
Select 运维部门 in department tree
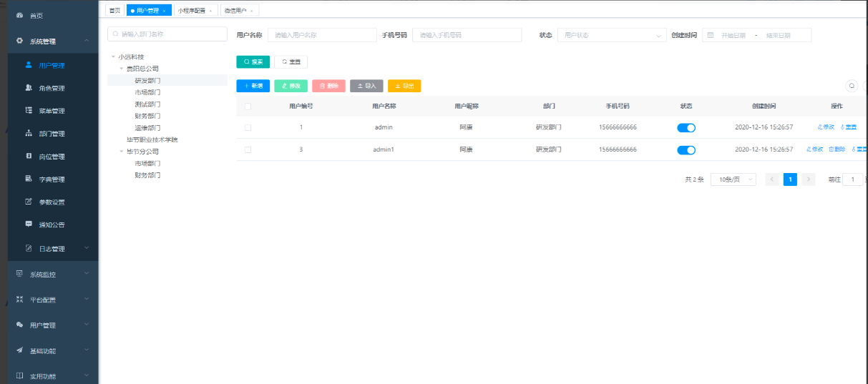point(147,128)
